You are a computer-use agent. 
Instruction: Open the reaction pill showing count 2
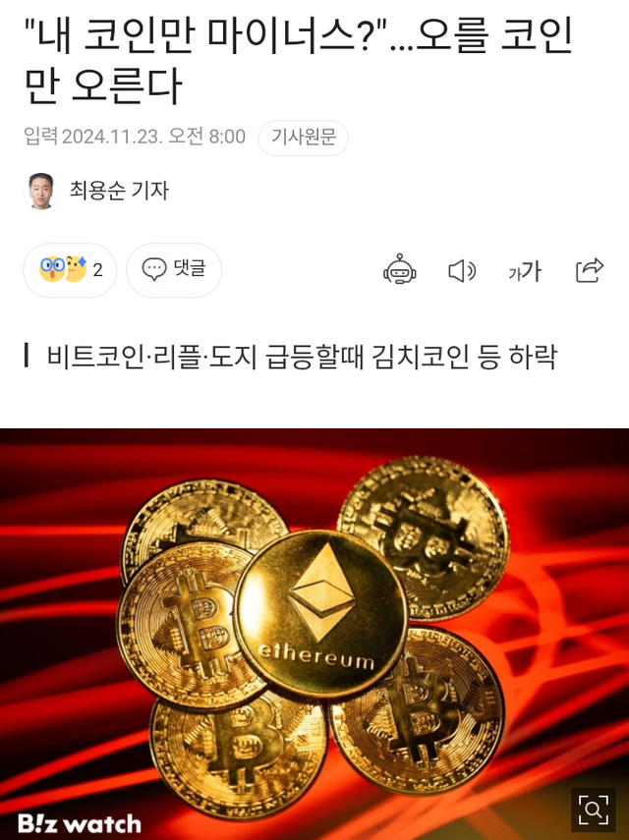click(70, 270)
